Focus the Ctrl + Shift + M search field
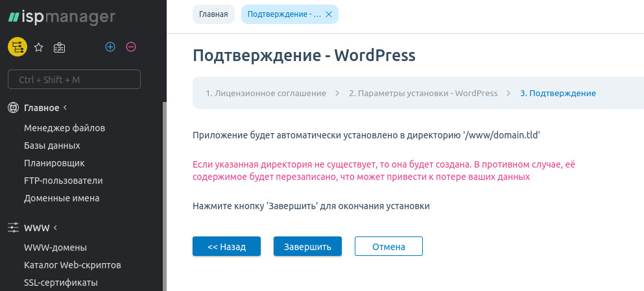The width and height of the screenshot is (644, 291). [74, 79]
